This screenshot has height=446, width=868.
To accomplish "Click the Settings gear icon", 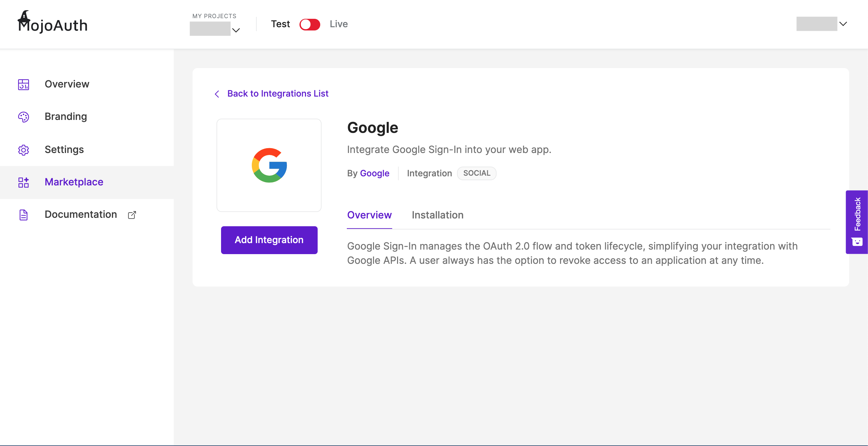I will (x=23, y=149).
